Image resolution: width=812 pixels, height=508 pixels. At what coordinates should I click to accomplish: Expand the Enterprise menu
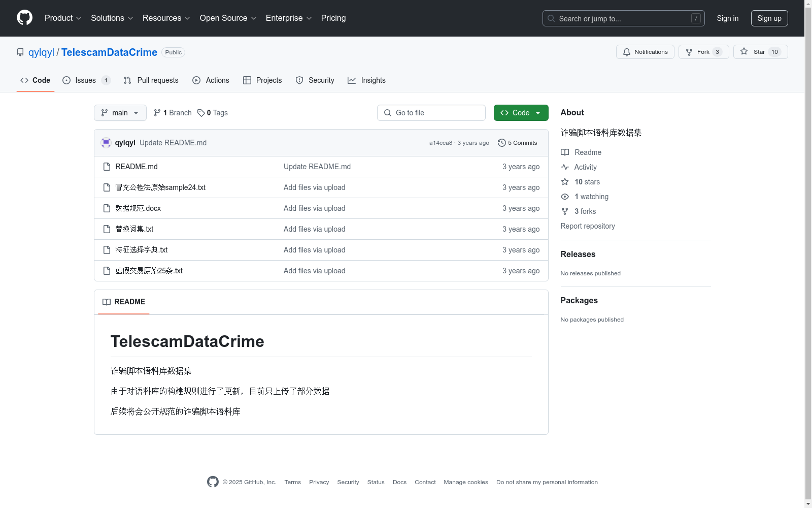tap(288, 18)
